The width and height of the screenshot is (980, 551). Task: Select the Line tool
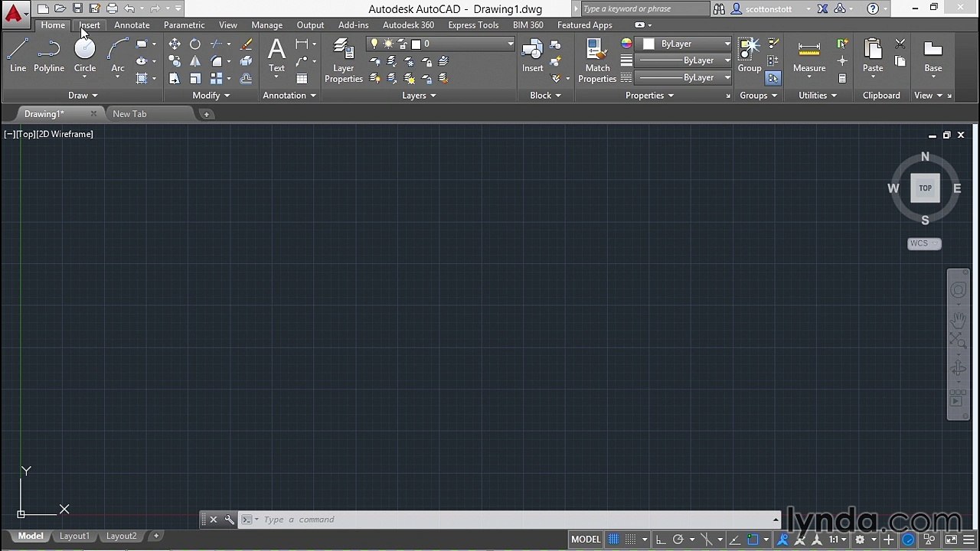[x=18, y=56]
